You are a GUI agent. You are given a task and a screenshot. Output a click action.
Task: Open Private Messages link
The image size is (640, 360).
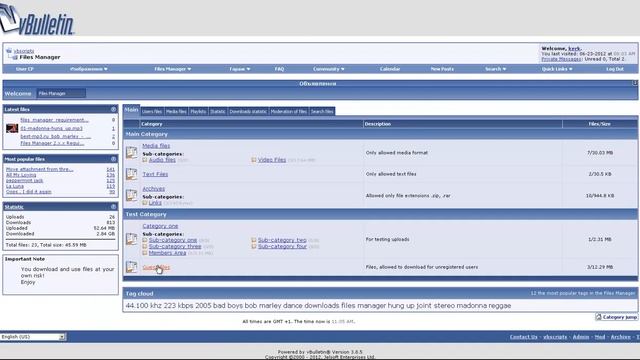coord(562,59)
